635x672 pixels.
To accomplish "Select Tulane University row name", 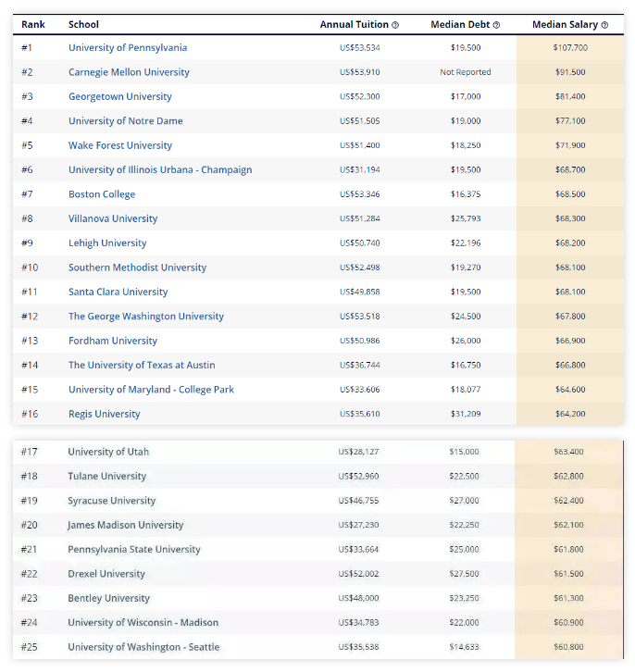I will tap(107, 476).
